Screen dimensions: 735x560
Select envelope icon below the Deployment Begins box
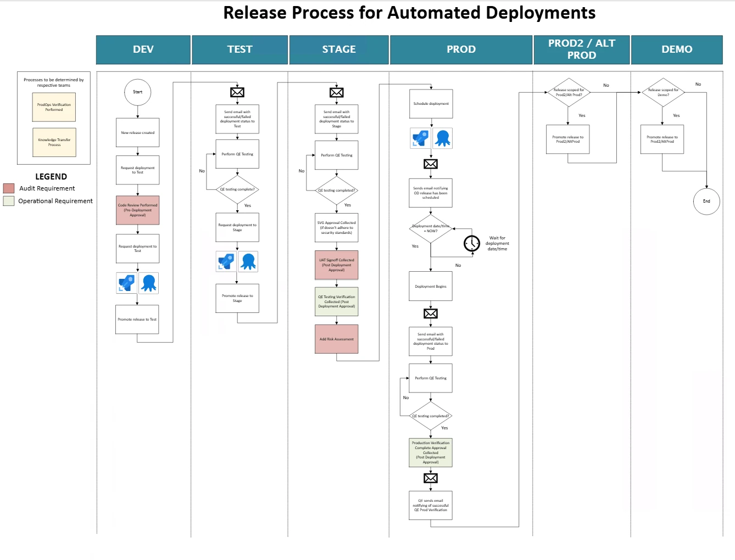pos(431,313)
